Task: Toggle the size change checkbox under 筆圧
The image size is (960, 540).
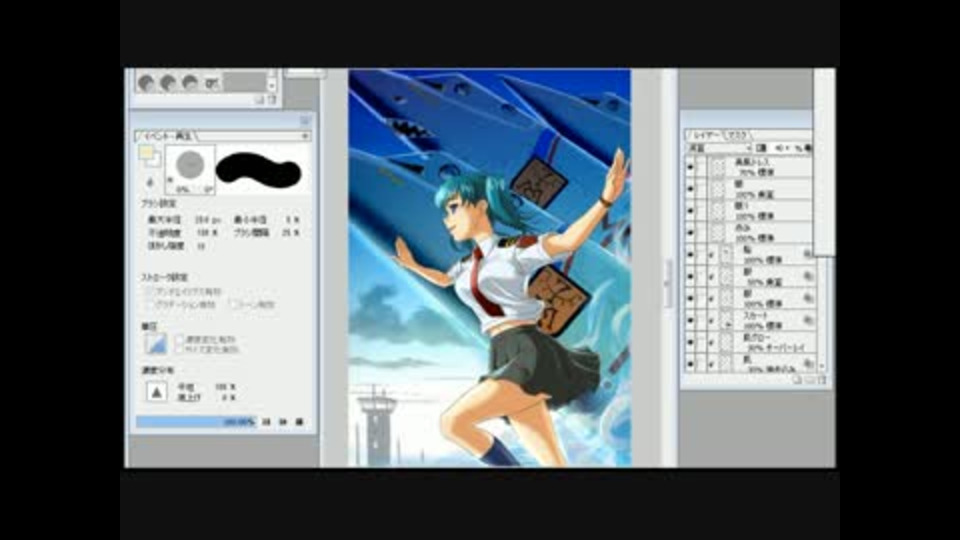Action: click(179, 349)
